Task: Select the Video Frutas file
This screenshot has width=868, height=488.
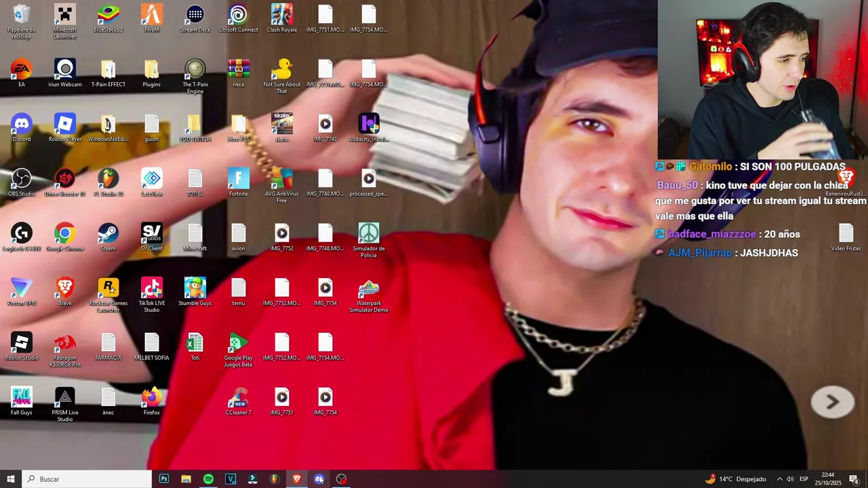Action: click(846, 238)
